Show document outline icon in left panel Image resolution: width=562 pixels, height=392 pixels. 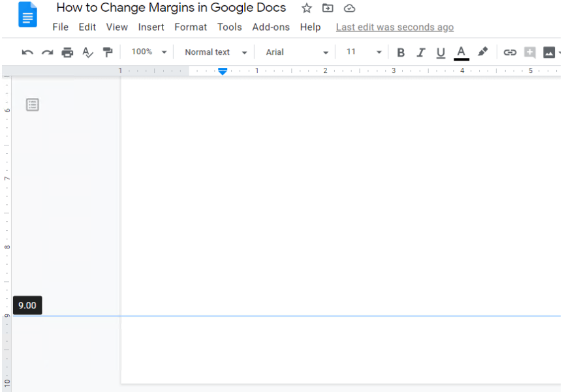tap(33, 104)
